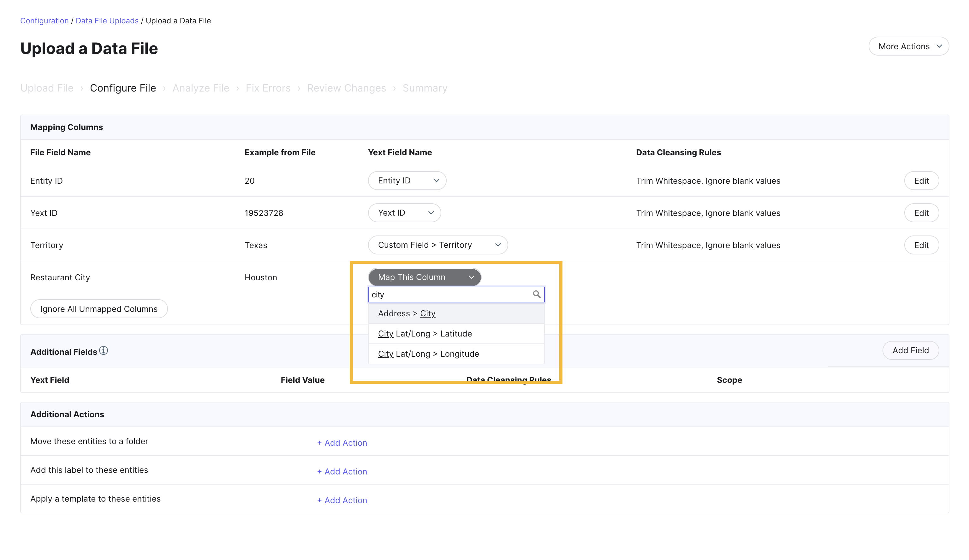Click the search magnifier icon in field search
Viewport: 969px width, 560px height.
536,294
